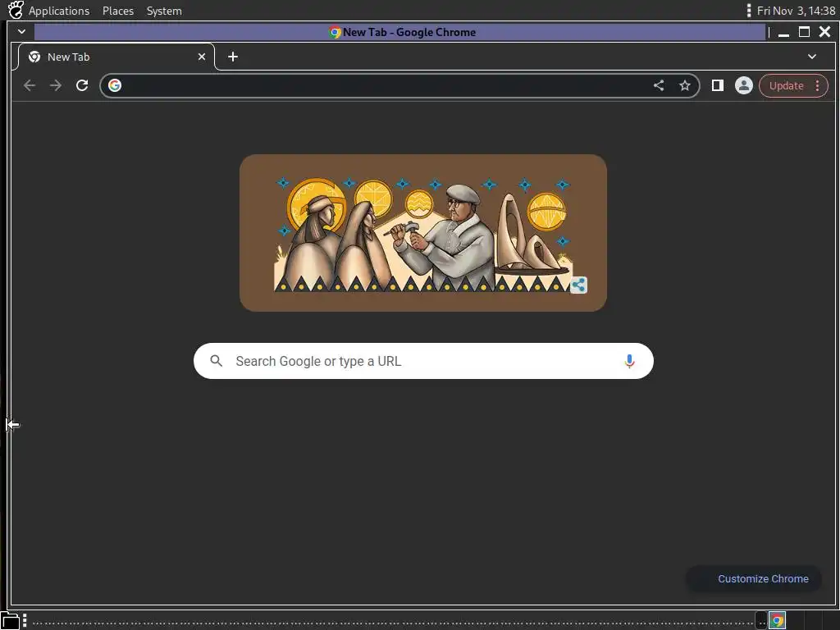The image size is (840, 630).
Task: Open the window menu chevron in title bar
Action: (x=21, y=32)
